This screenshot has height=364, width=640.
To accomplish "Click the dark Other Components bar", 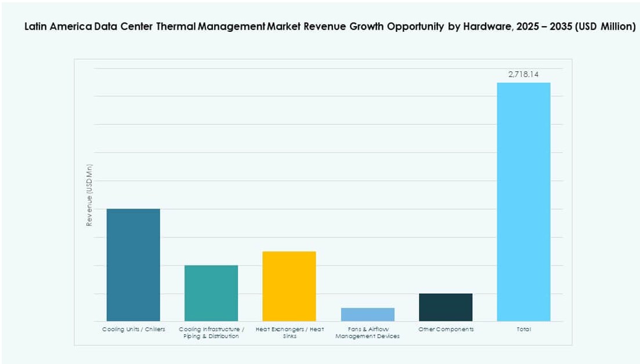I will coord(446,306).
